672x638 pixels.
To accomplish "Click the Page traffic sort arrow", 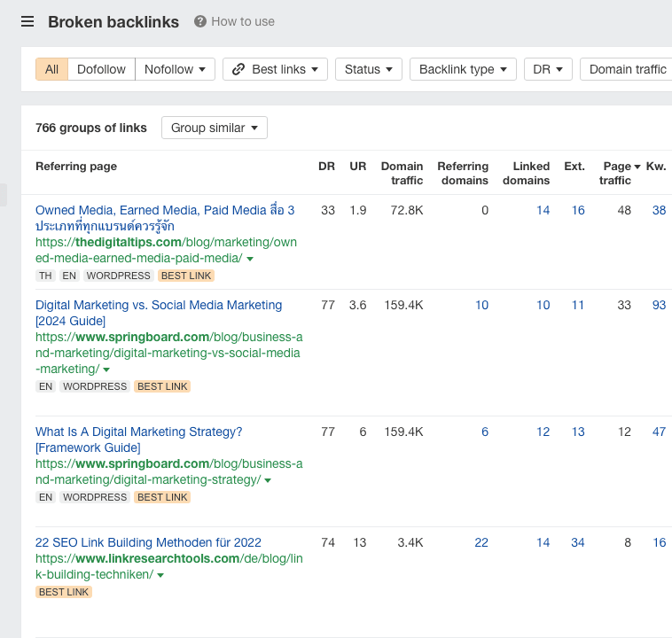I will [637, 167].
